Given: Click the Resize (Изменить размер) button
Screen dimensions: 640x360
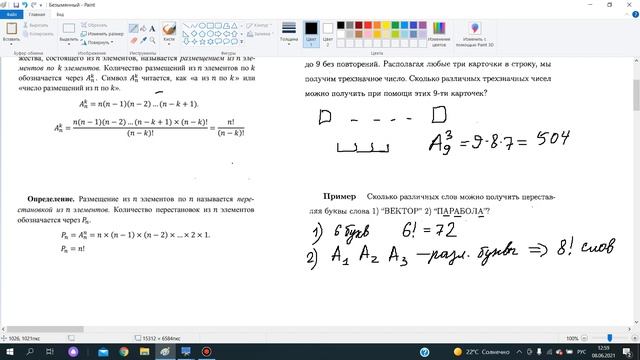Looking at the screenshot, I should pos(102,33).
